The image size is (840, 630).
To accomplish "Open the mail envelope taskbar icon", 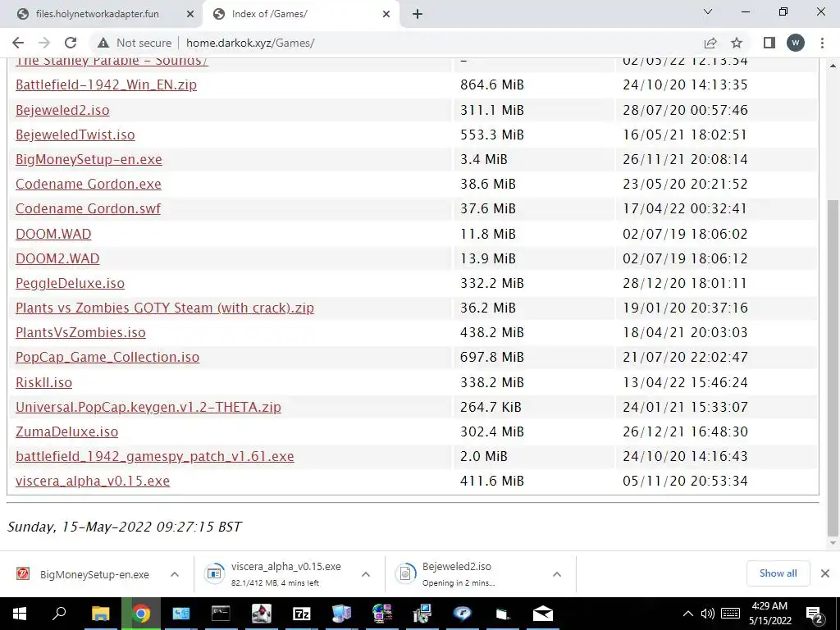I will [x=543, y=614].
